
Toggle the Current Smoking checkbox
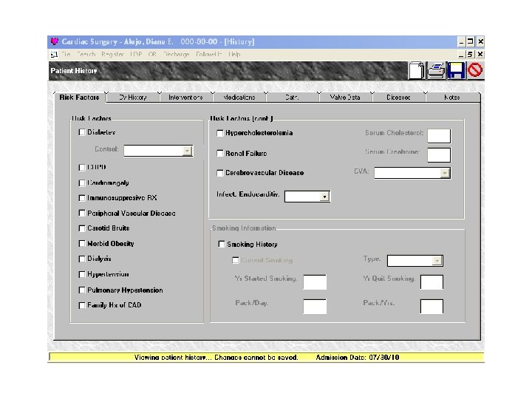point(235,260)
